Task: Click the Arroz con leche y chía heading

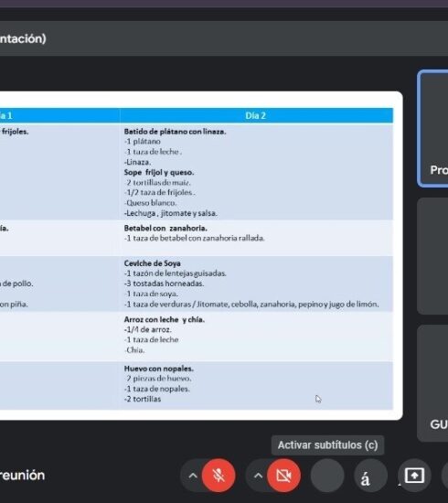Action: coord(165,319)
